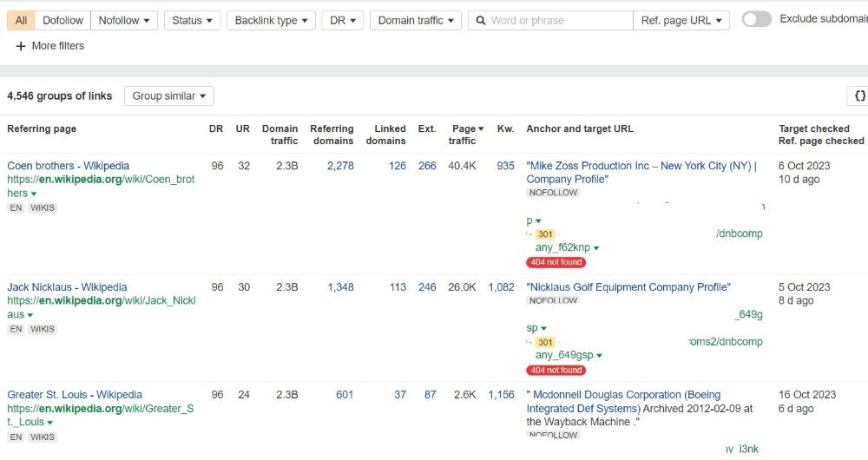
Task: Open the Ref. page URL dropdown
Action: 681,21
